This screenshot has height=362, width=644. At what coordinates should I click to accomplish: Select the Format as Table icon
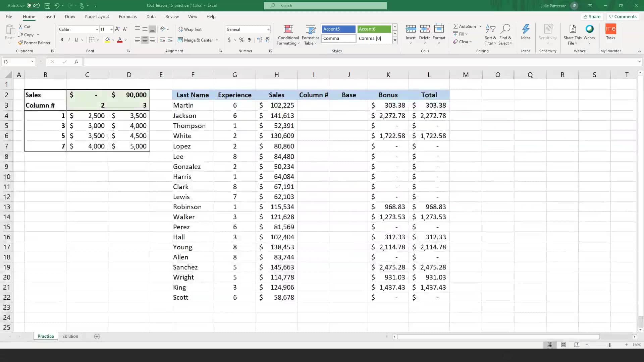tap(311, 33)
